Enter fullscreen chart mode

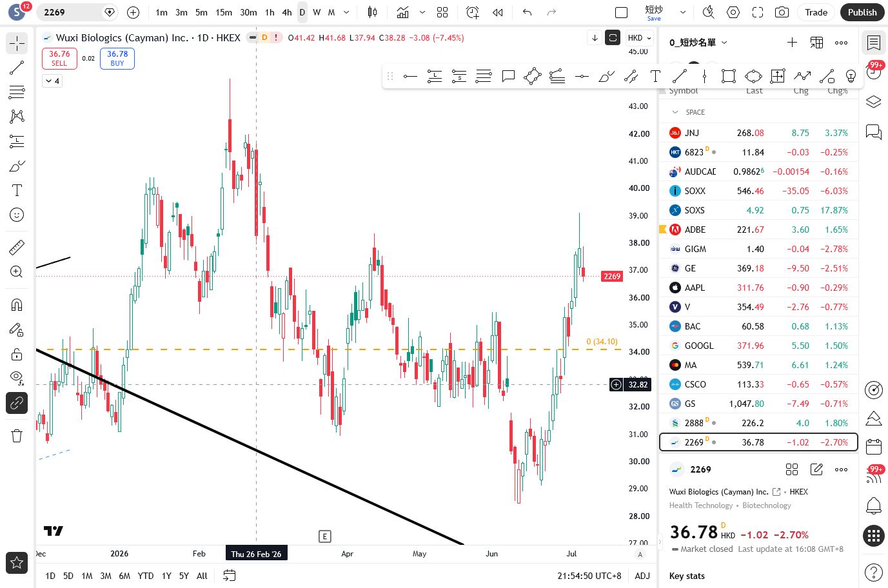coord(758,12)
